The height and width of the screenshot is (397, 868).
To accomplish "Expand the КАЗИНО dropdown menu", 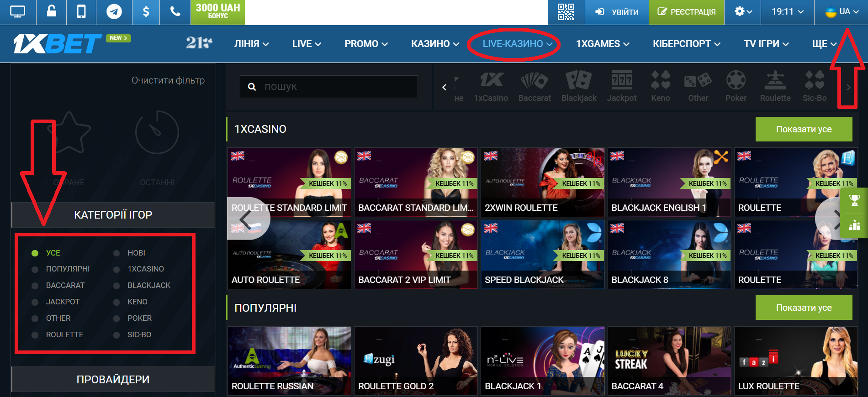I will point(435,44).
